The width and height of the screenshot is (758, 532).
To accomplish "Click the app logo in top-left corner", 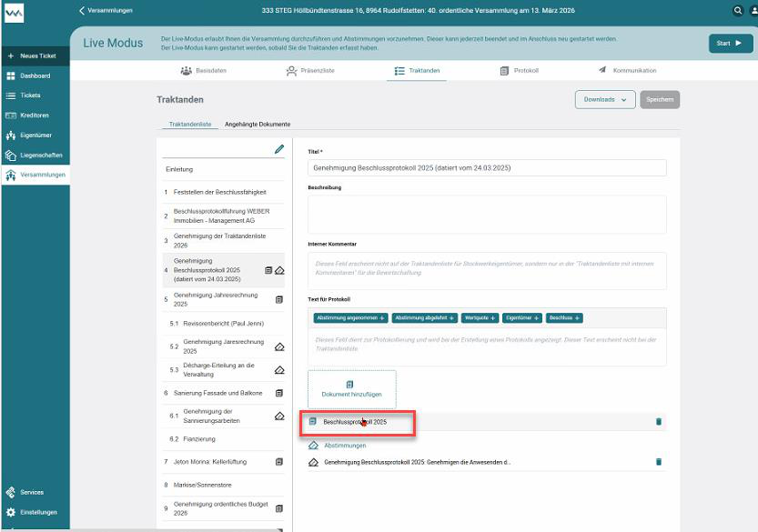I will pos(14,14).
